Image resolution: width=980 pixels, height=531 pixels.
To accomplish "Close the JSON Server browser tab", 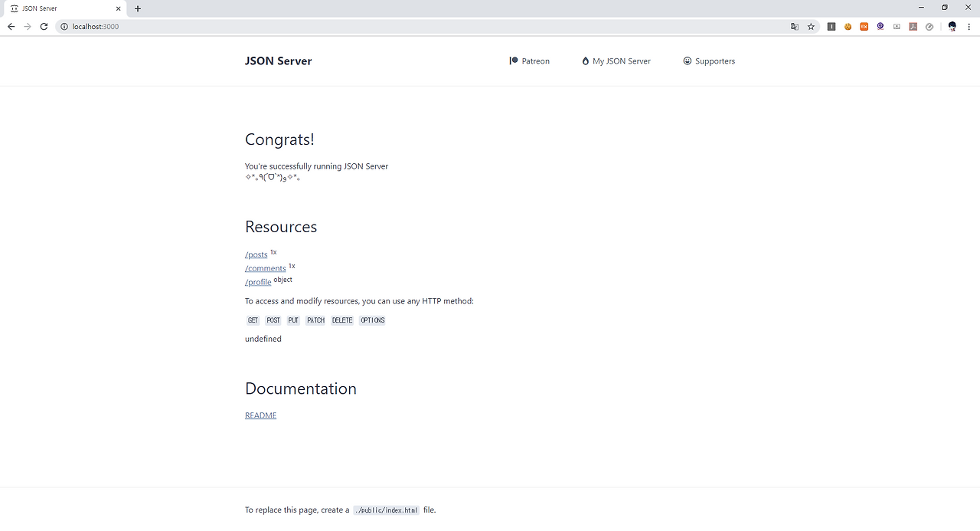I will click(118, 8).
